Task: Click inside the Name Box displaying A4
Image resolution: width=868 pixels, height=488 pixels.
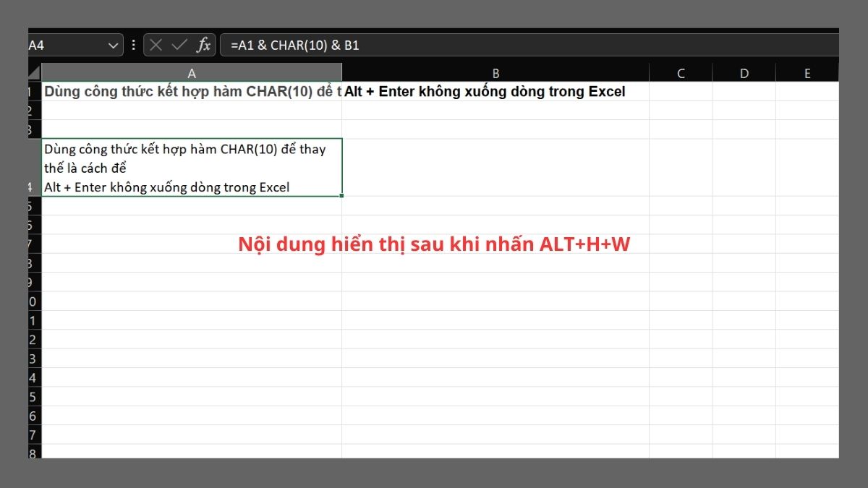Action: point(65,44)
